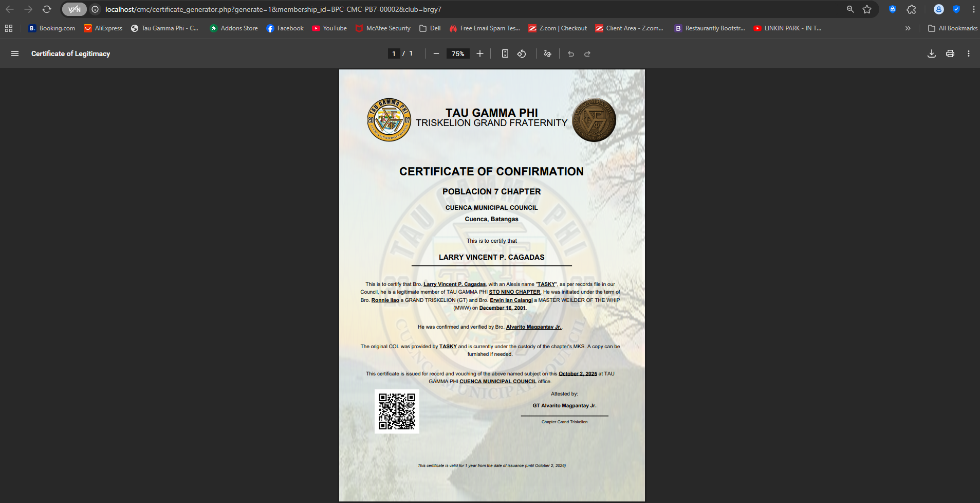Open the browser Extensions menu
This screenshot has height=503, width=980.
pyautogui.click(x=911, y=9)
